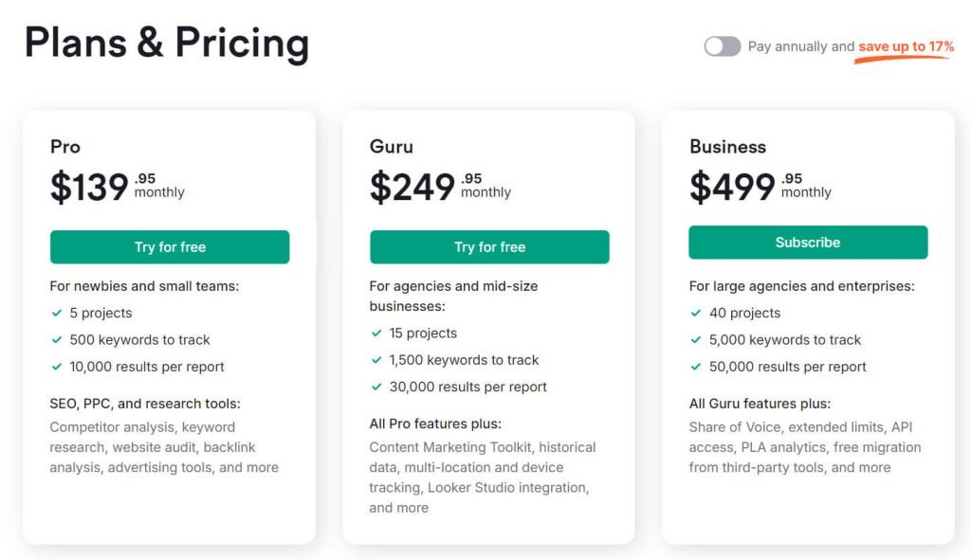Select the Pro plan heading
This screenshot has height=560, width=971.
coord(65,147)
